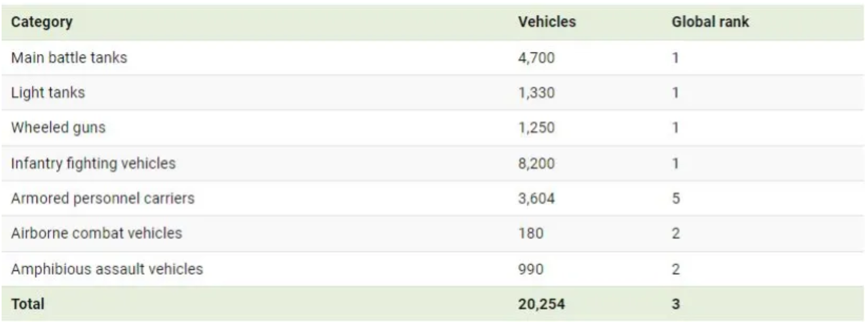The height and width of the screenshot is (325, 868).
Task: Click the 1,250 vehicles value
Action: click(536, 128)
